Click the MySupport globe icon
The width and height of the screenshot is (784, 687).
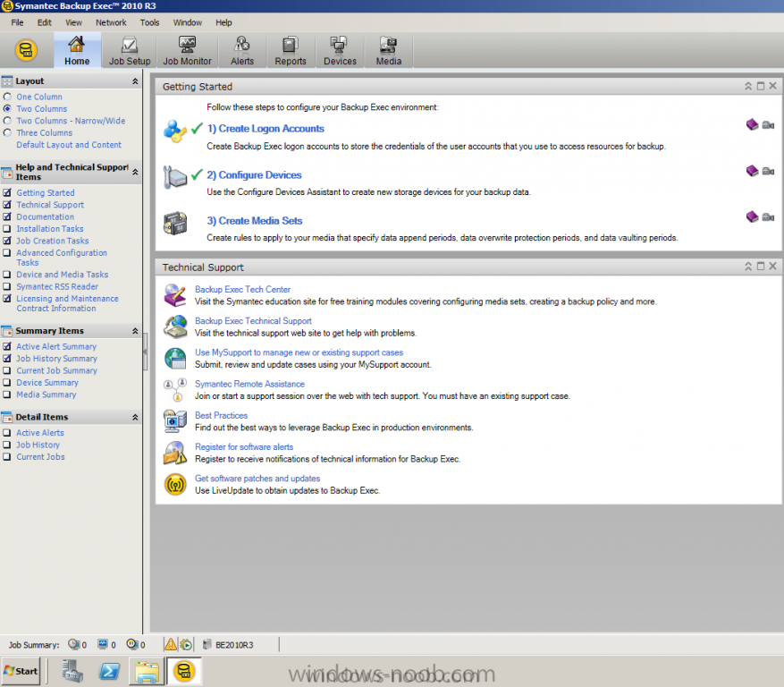175,359
